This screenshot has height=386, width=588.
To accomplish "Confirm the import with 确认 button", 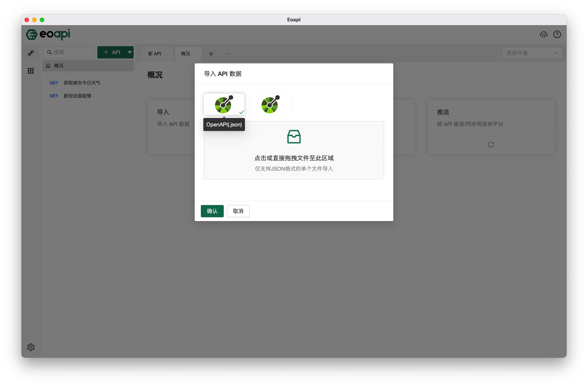I will click(212, 211).
